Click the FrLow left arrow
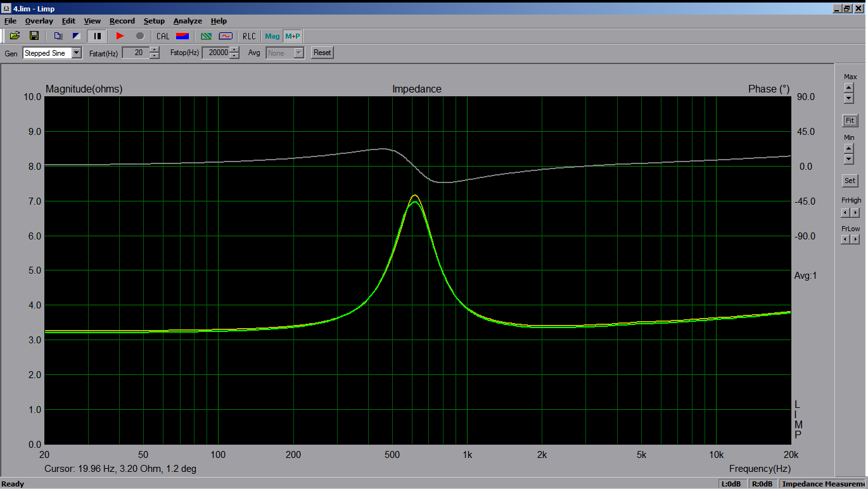The width and height of the screenshot is (868, 489). pyautogui.click(x=845, y=239)
